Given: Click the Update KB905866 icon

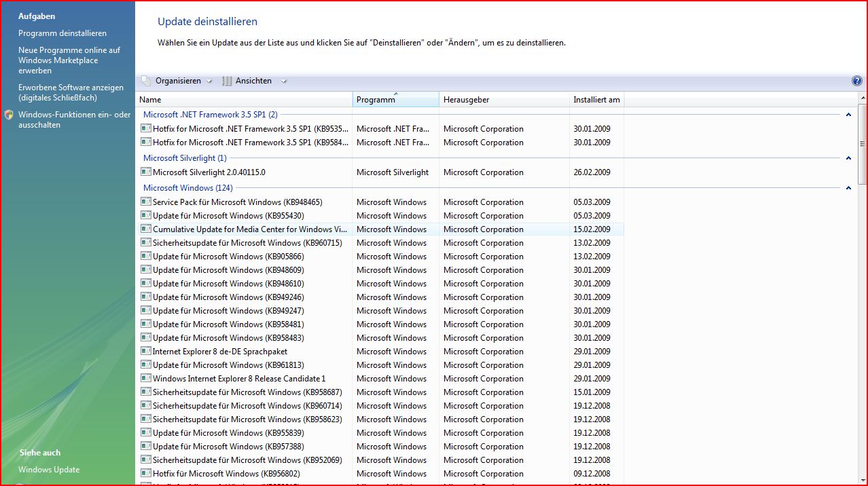Looking at the screenshot, I should pyautogui.click(x=145, y=256).
